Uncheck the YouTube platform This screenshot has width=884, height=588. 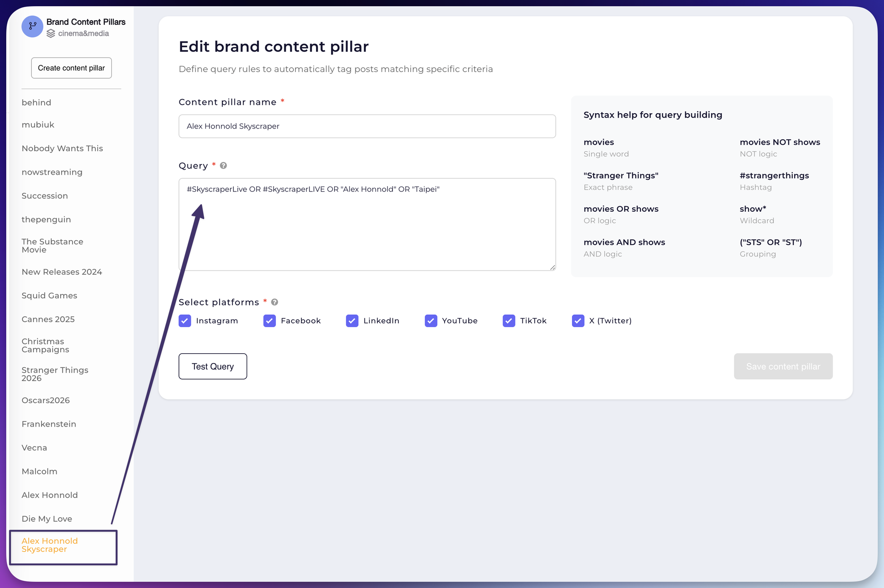tap(431, 321)
